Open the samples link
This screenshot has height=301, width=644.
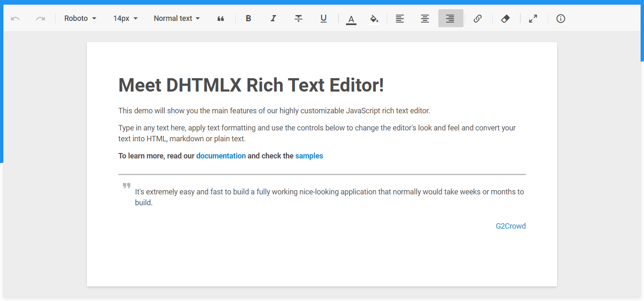(x=309, y=156)
